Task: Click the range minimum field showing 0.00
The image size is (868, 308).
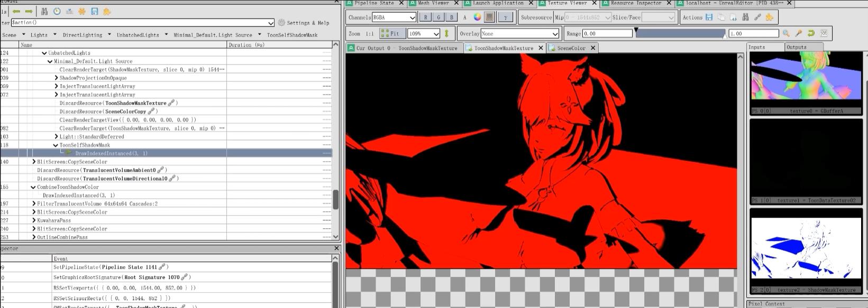Action: tap(607, 33)
